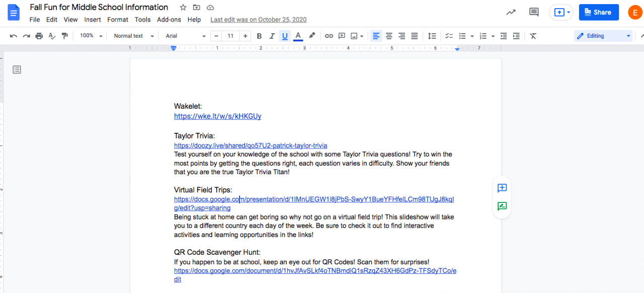Open the Google Docs home icon
Image resolution: width=644 pixels, height=293 pixels.
[x=14, y=13]
